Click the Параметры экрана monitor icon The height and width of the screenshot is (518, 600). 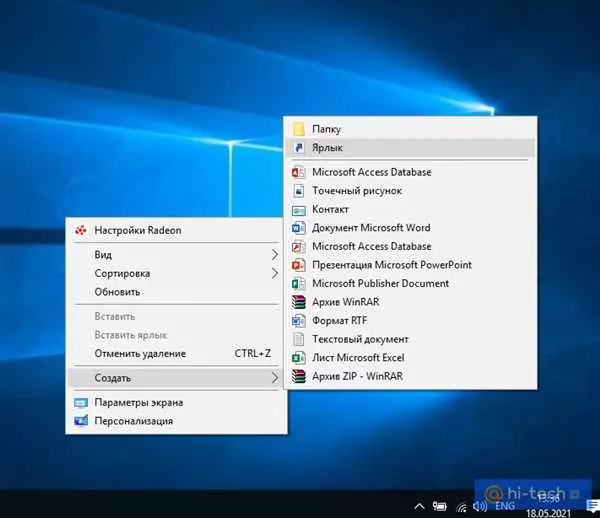point(81,402)
